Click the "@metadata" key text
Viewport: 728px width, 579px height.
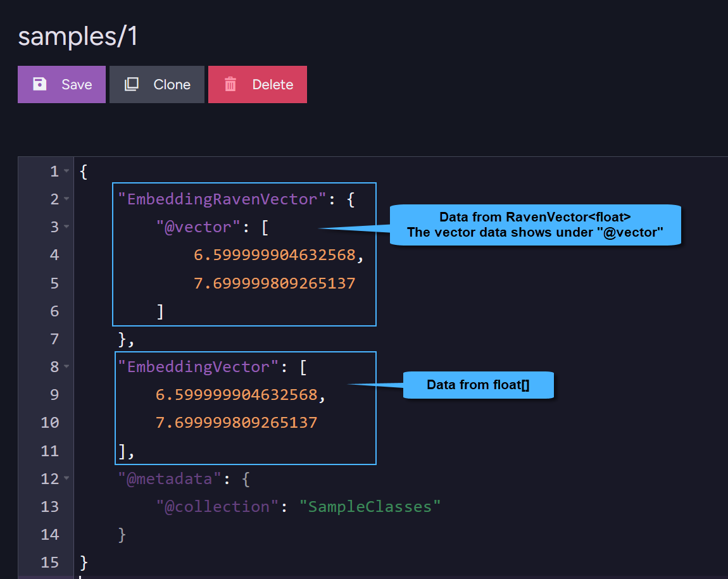pyautogui.click(x=170, y=478)
